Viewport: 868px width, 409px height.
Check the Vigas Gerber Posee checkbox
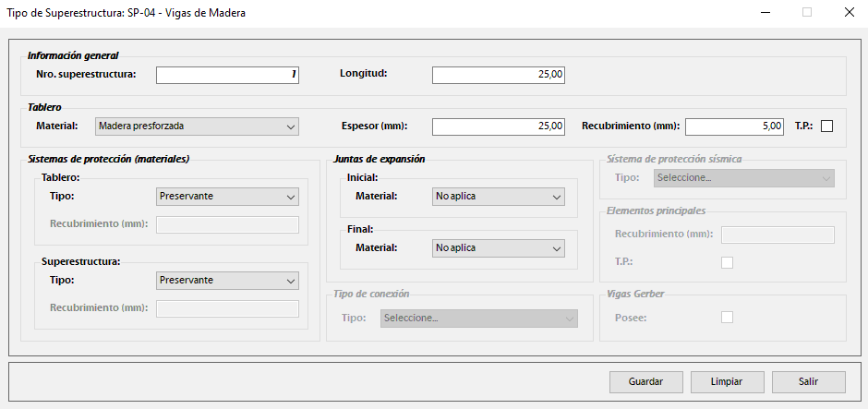coord(727,317)
